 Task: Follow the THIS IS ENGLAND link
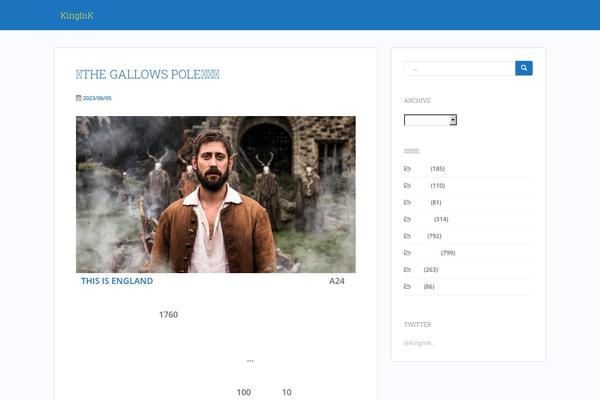pyautogui.click(x=117, y=281)
